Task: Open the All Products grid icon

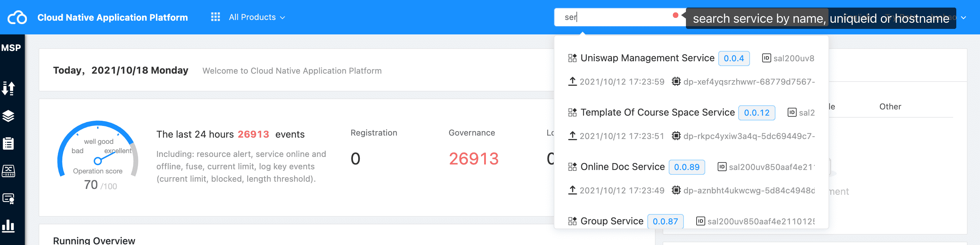Action: coord(215,17)
